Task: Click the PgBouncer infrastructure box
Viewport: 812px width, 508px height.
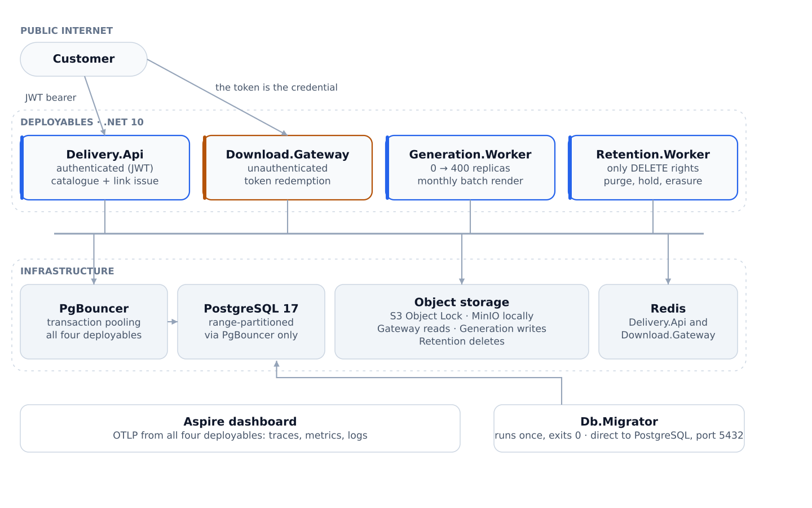Action: coord(94,322)
